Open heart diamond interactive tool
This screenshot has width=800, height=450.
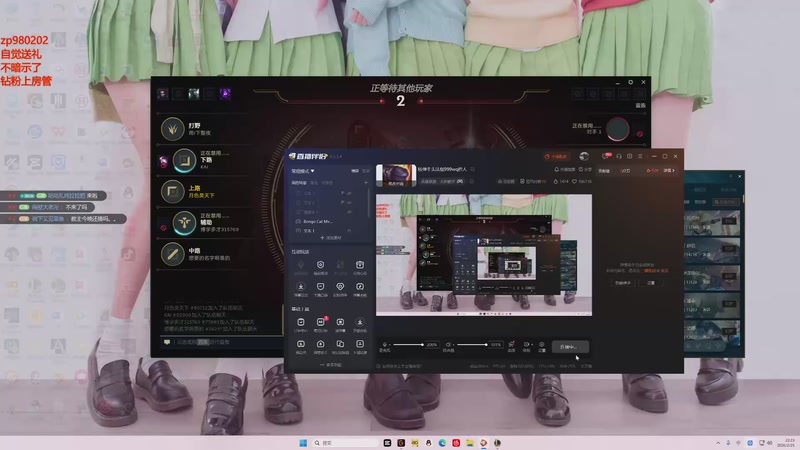340,289
